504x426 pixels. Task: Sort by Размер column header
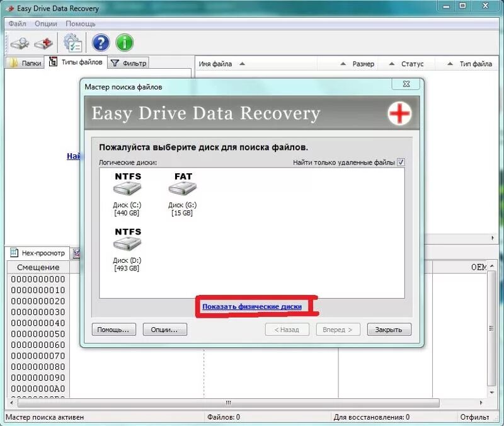[x=348, y=64]
